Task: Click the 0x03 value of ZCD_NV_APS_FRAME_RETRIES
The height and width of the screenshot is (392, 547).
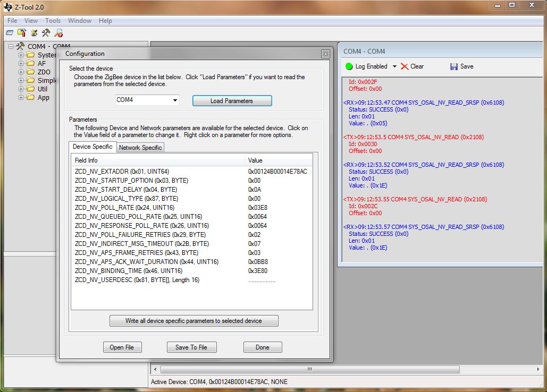Action: pyautogui.click(x=254, y=253)
